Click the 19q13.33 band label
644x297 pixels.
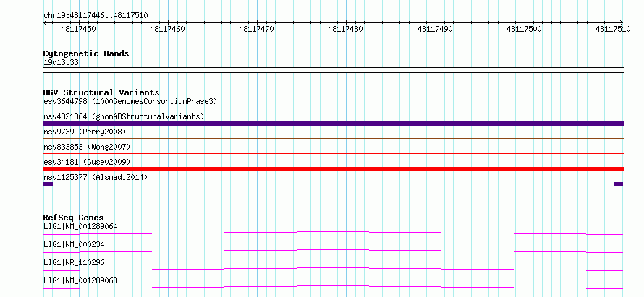point(62,63)
